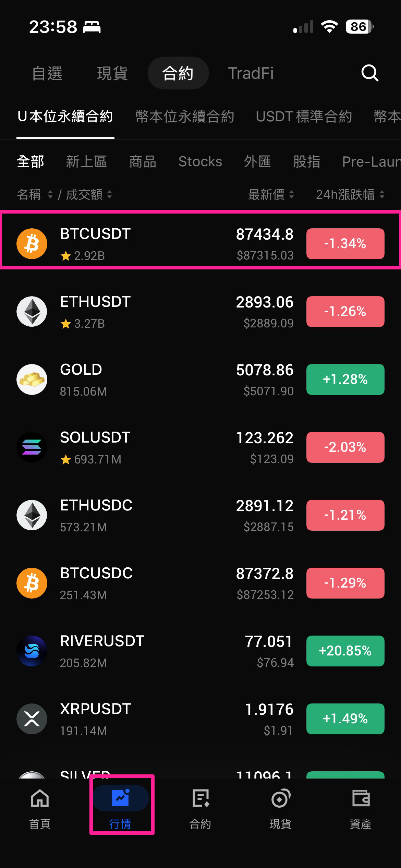Select the Stocks category filter
Image resolution: width=401 pixels, height=868 pixels.
pyautogui.click(x=200, y=161)
